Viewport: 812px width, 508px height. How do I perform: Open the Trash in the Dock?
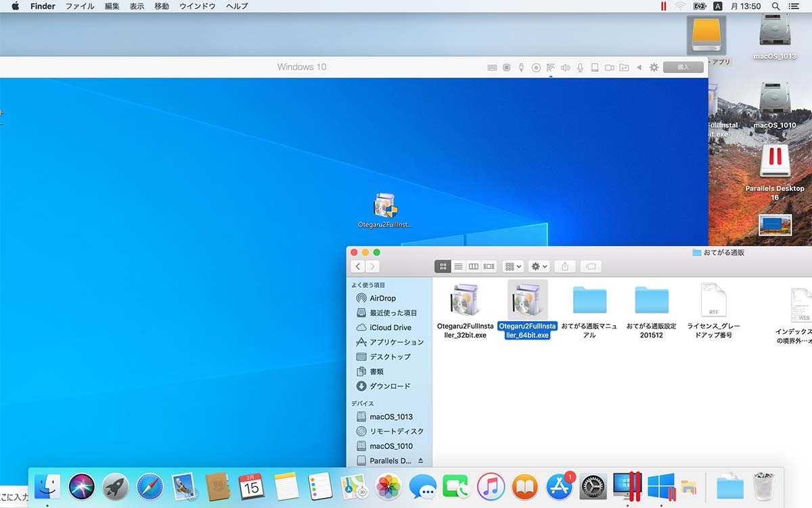pos(763,486)
